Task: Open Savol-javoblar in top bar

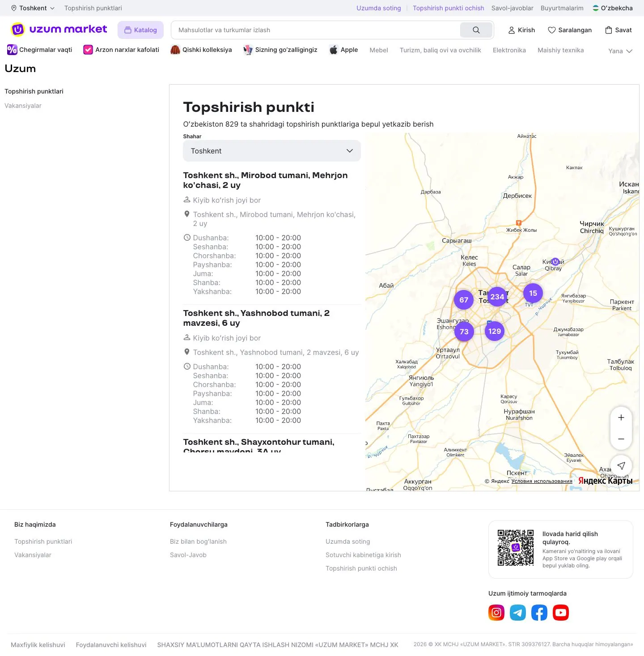Action: [x=513, y=8]
